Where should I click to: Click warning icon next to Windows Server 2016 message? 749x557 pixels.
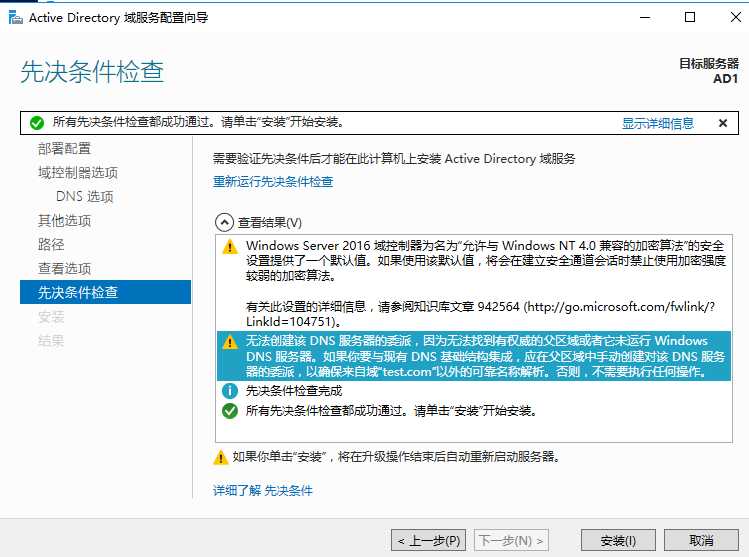[230, 246]
